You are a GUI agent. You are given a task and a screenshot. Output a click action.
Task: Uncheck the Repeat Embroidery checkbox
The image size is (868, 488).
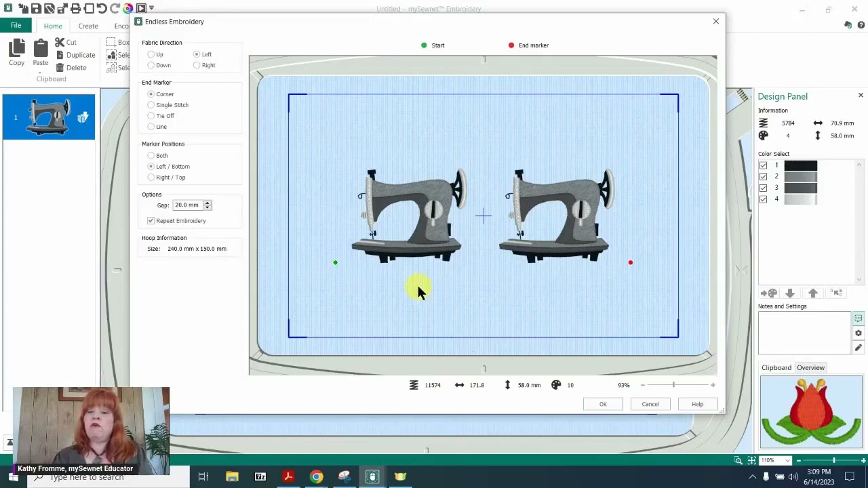tap(151, 221)
